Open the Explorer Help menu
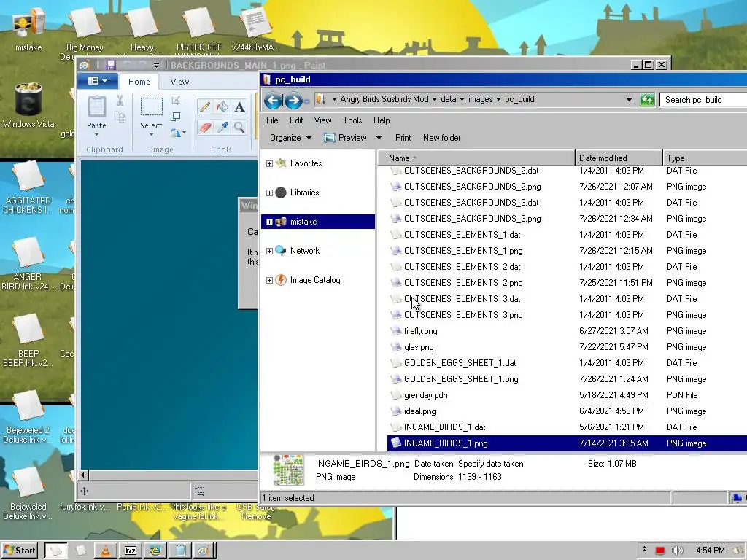 [x=382, y=120]
